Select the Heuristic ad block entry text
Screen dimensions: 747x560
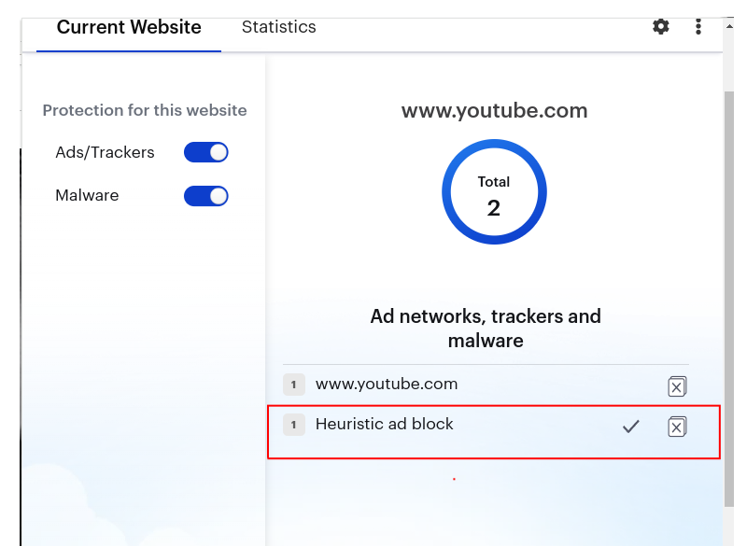[x=385, y=424]
